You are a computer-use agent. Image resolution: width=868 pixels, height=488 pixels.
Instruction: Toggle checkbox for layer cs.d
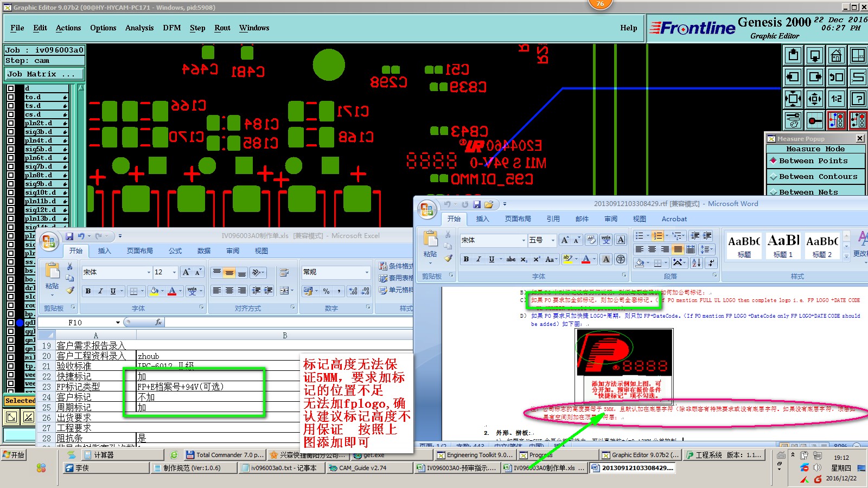pyautogui.click(x=11, y=114)
